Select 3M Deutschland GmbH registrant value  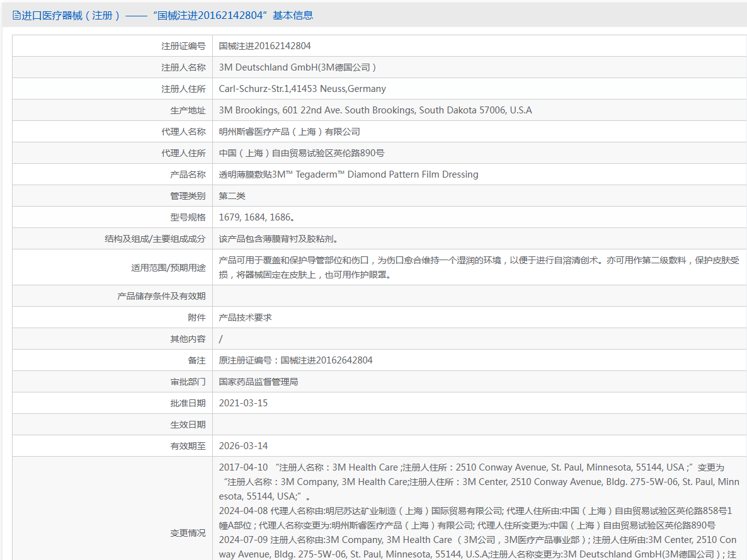[298, 67]
